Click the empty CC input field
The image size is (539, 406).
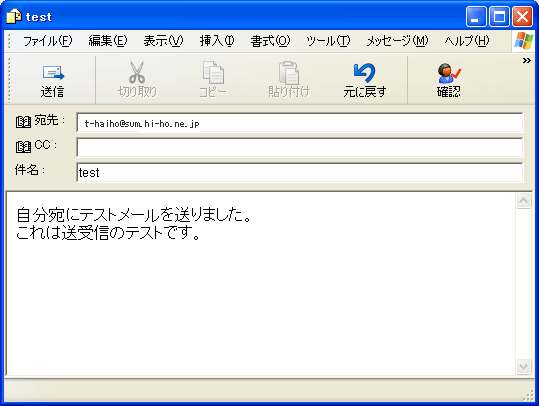[299, 147]
